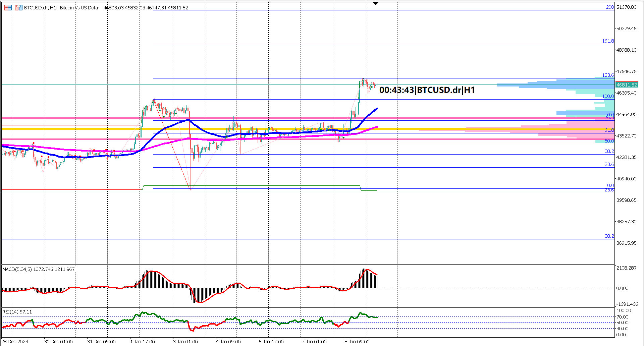Select the MACD(5,34,5) indicator label

(38, 269)
